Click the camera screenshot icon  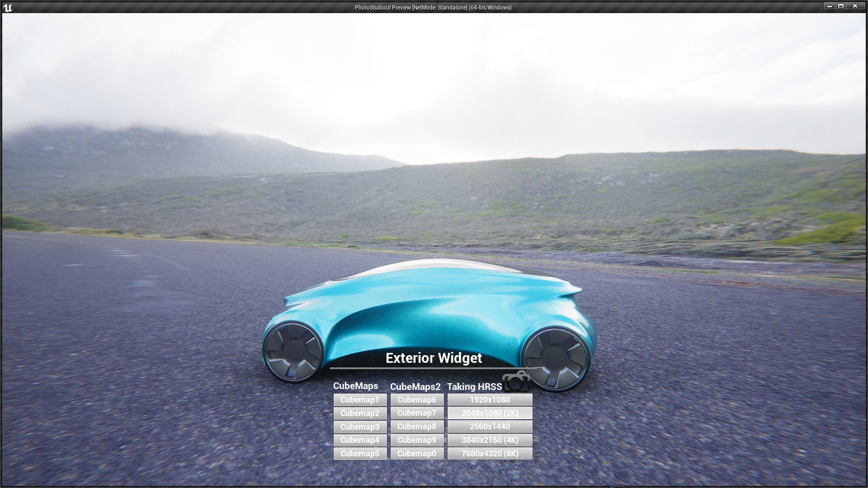click(516, 382)
